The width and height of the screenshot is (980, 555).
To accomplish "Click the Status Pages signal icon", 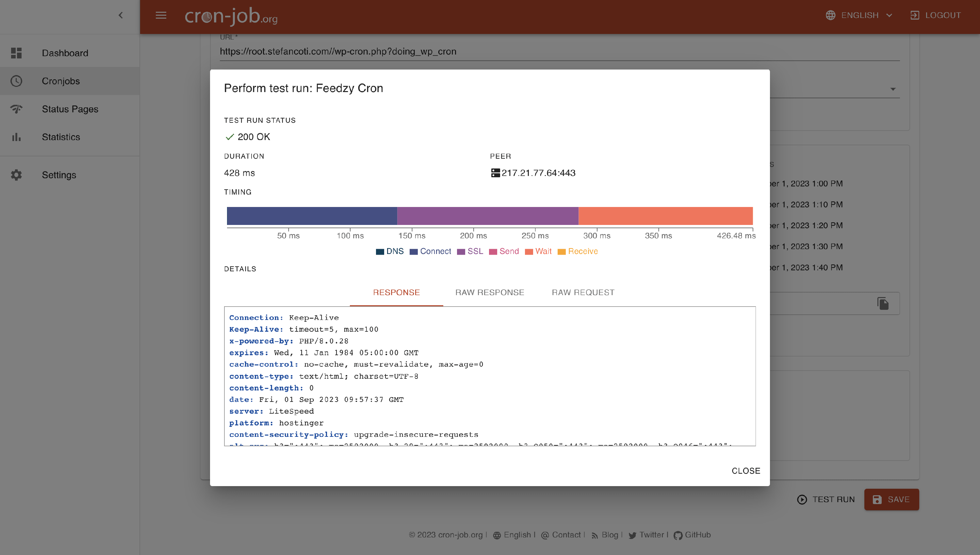I will pos(16,109).
